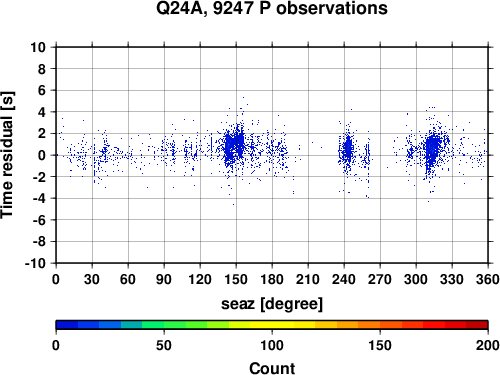Click the y-axis label Time residual [s]
This screenshot has height=375, width=500.
pyautogui.click(x=8, y=155)
